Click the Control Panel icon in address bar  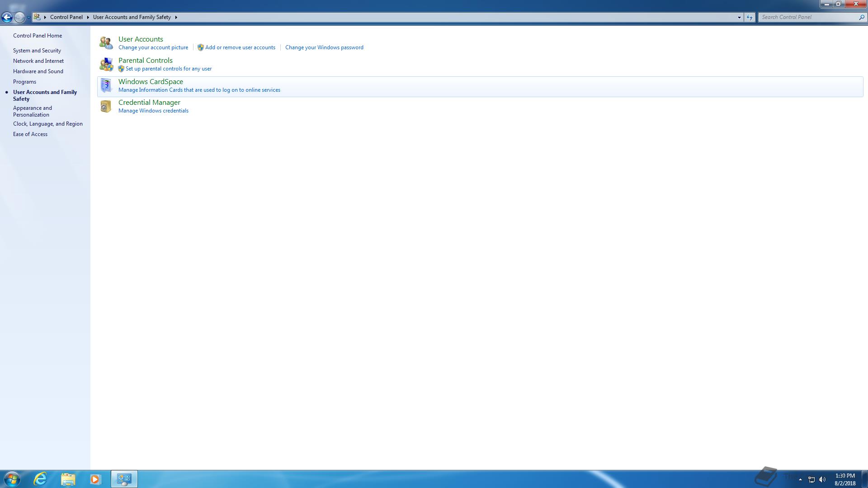pyautogui.click(x=38, y=17)
